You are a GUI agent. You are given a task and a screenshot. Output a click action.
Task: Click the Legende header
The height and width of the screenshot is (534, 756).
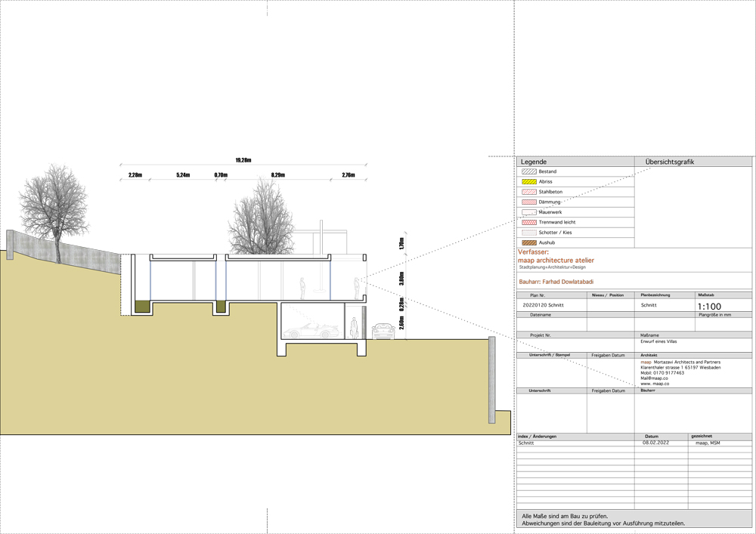click(x=534, y=162)
